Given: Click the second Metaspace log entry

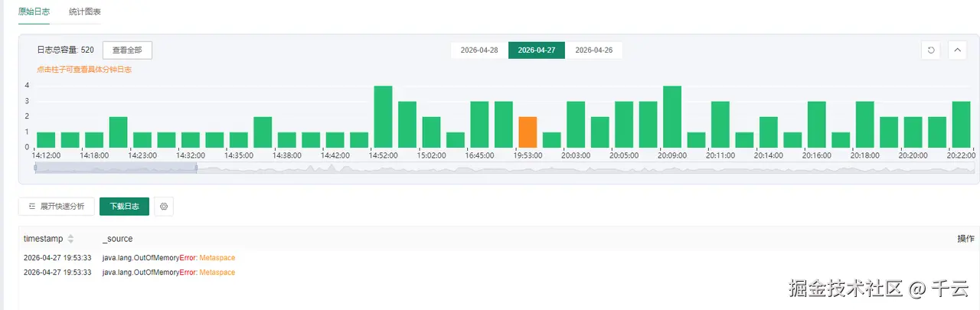Looking at the screenshot, I should point(217,272).
